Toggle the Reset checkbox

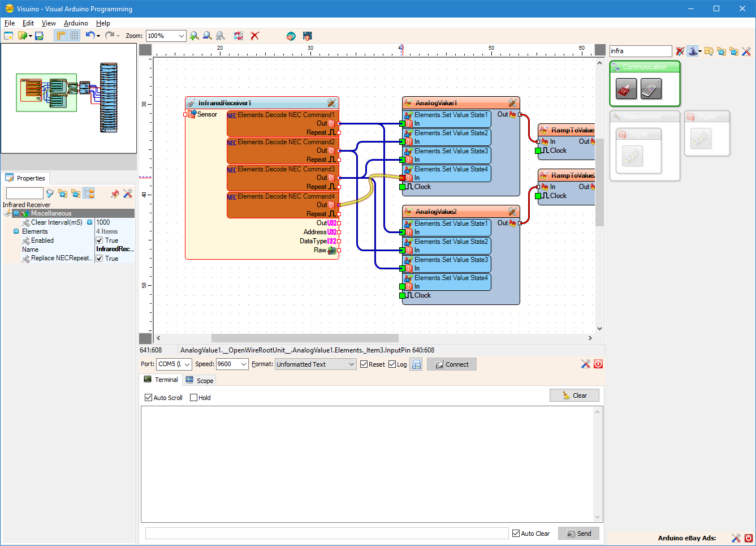pyautogui.click(x=364, y=364)
